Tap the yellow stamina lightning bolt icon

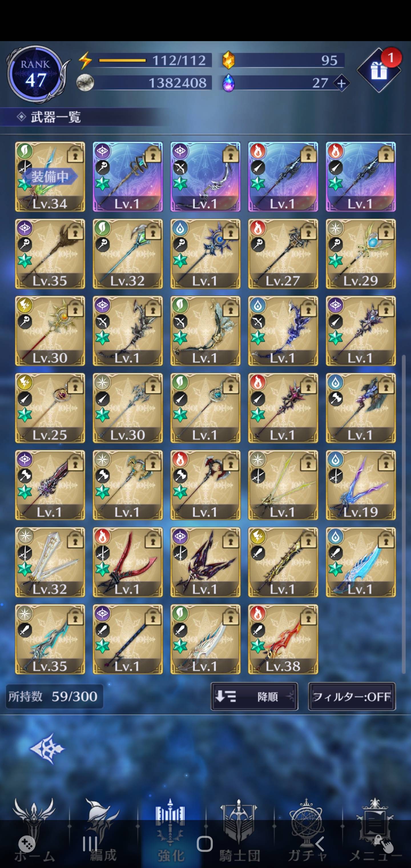[86, 61]
